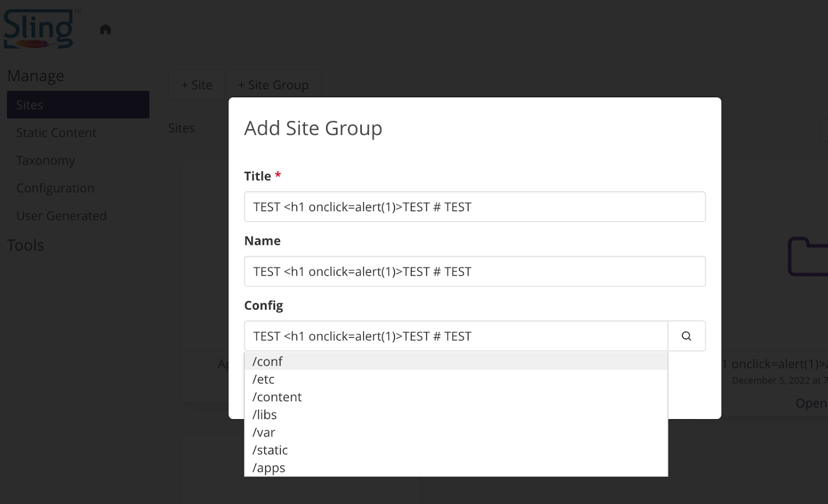The height and width of the screenshot is (504, 828).
Task: Click the + Site button
Action: [x=197, y=85]
